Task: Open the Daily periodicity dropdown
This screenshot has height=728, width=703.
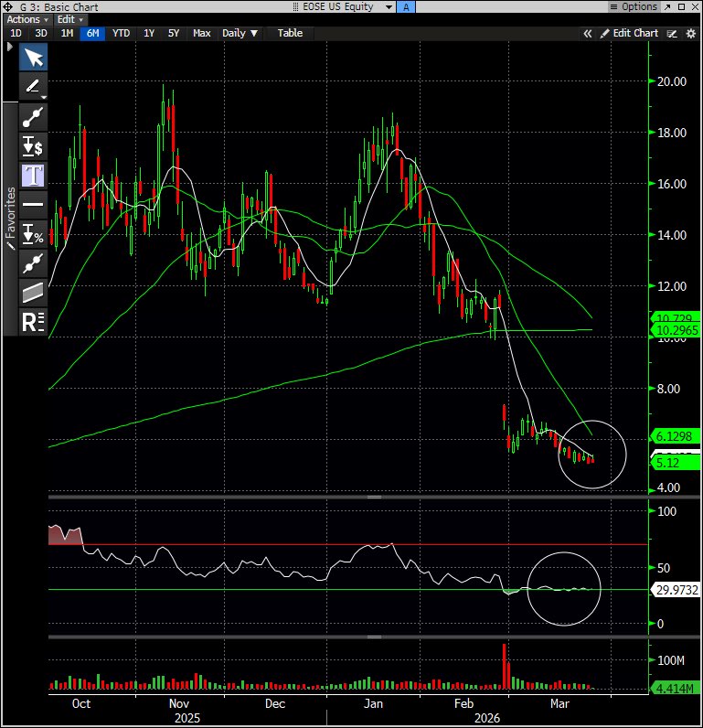Action: click(x=240, y=33)
